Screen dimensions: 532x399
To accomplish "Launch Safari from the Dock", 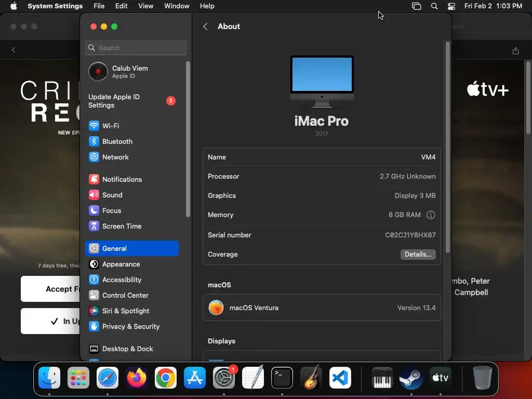I will (x=108, y=378).
